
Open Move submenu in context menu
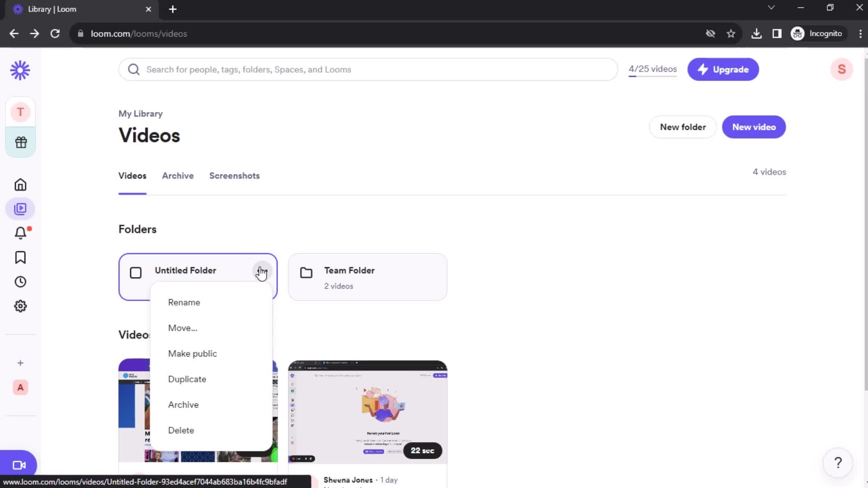point(183,328)
